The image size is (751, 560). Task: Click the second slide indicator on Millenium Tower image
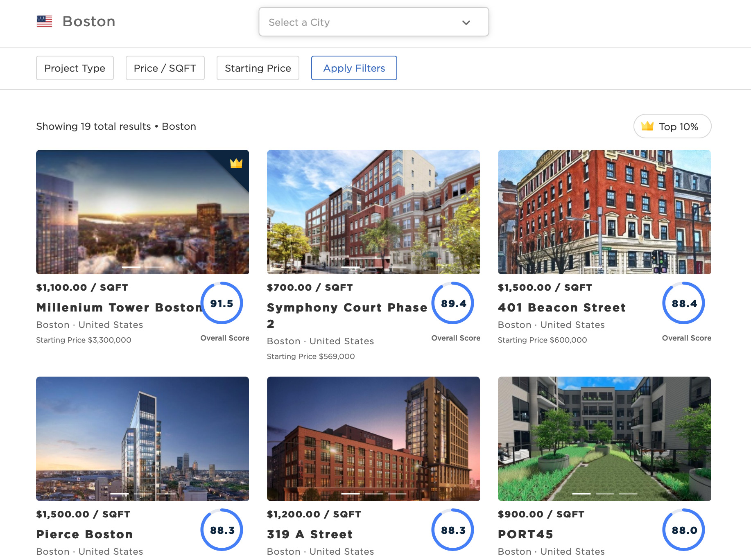click(x=155, y=267)
